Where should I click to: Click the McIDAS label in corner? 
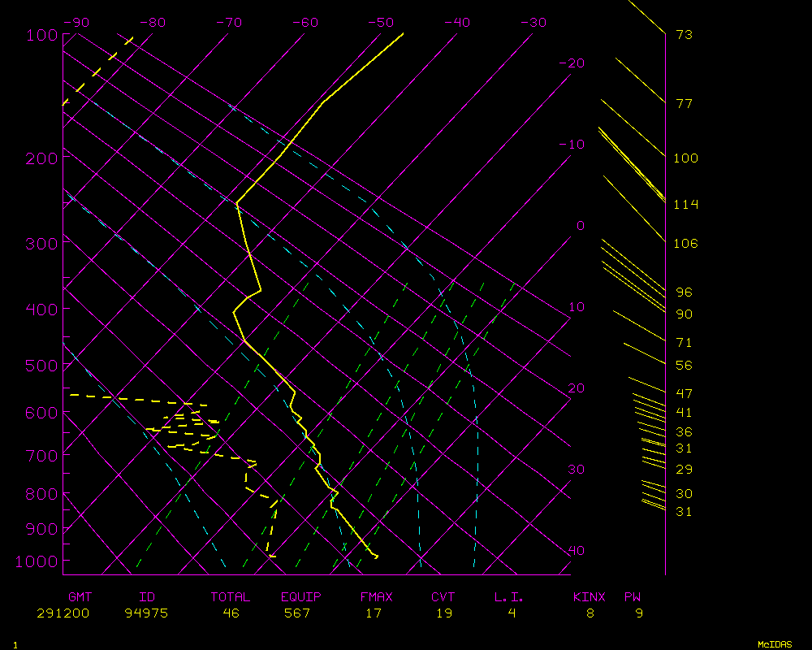coord(775,644)
